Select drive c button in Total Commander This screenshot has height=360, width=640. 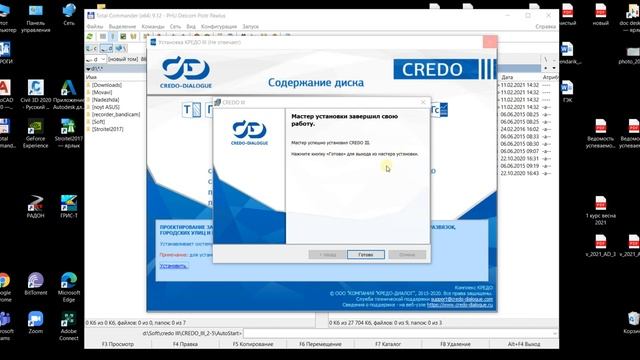pos(92,49)
